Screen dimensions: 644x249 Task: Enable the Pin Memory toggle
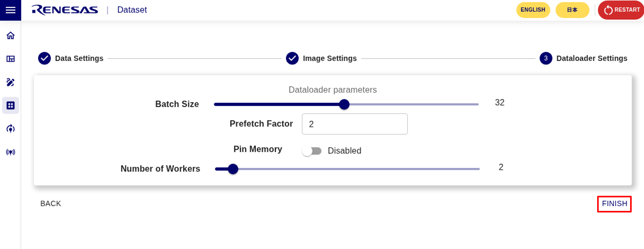pos(312,151)
